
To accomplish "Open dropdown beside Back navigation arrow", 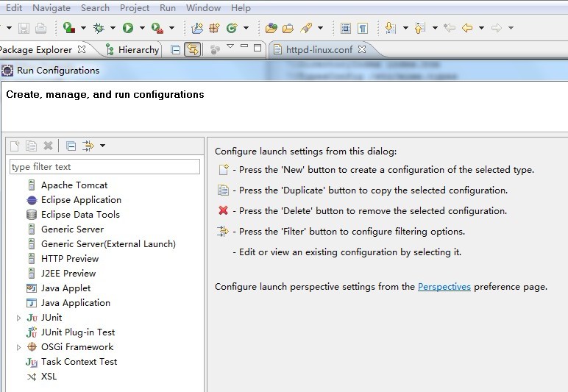I will [481, 28].
